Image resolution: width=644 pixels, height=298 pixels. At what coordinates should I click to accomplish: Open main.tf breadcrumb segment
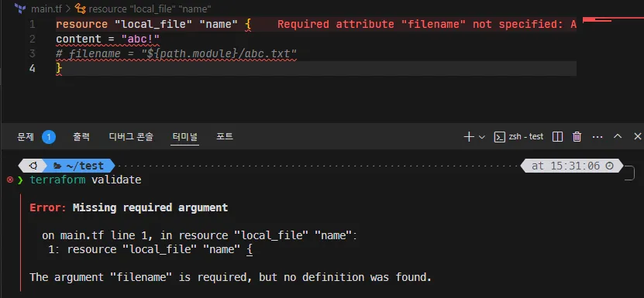point(46,9)
